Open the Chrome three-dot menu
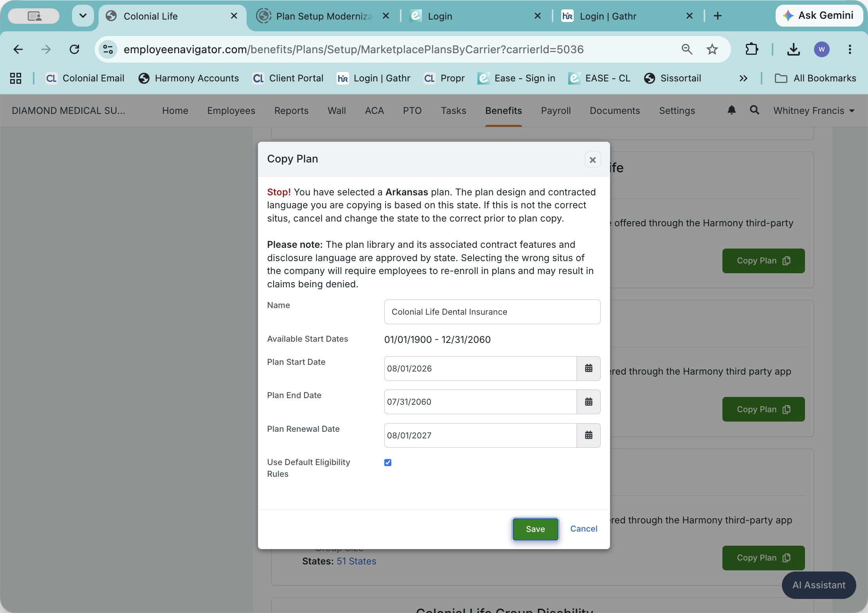The width and height of the screenshot is (868, 613). click(x=850, y=49)
